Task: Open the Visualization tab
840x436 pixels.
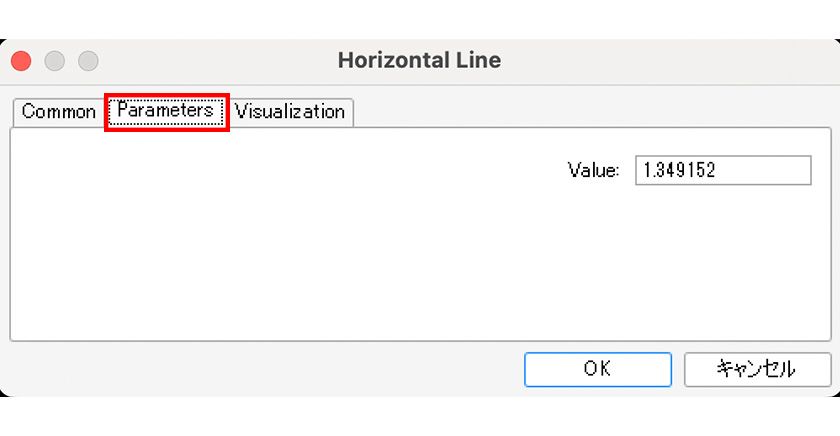Action: click(290, 112)
